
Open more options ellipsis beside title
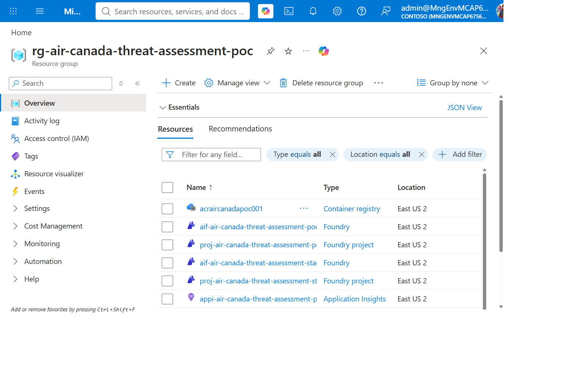[x=306, y=51]
